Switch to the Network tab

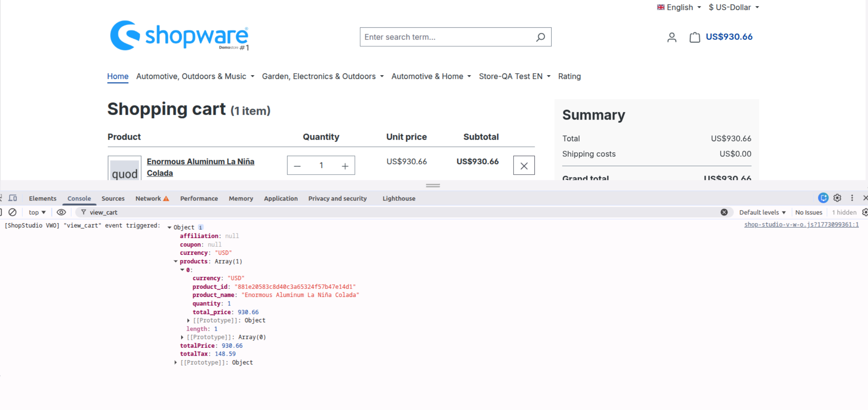click(x=148, y=199)
